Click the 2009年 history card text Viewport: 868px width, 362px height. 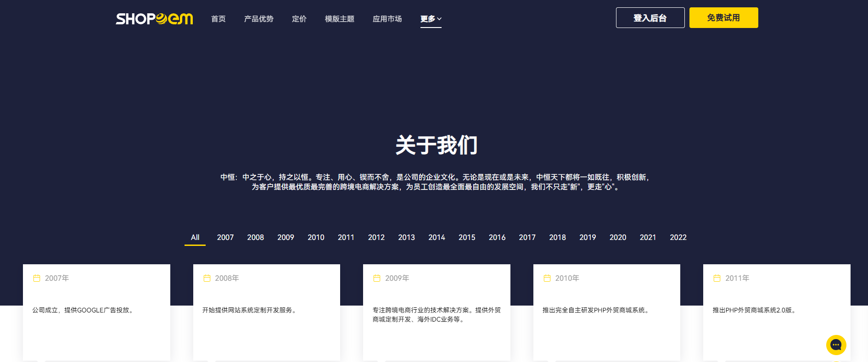(436, 315)
